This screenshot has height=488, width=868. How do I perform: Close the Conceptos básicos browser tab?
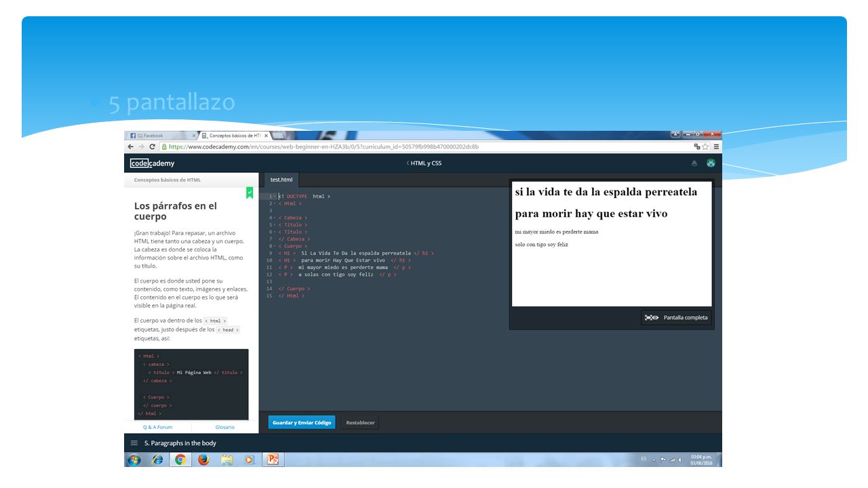(x=267, y=136)
